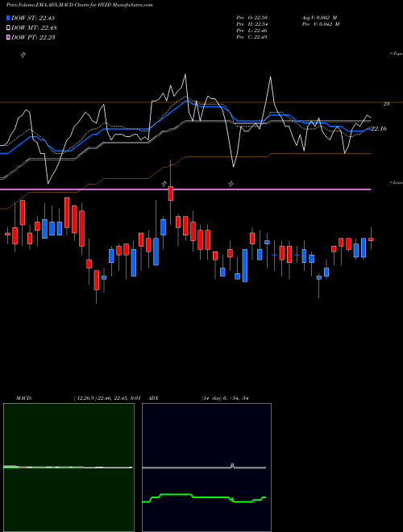The height and width of the screenshot is (532, 403).
Task: Click the 23 axis level label
Action: pos(386,104)
